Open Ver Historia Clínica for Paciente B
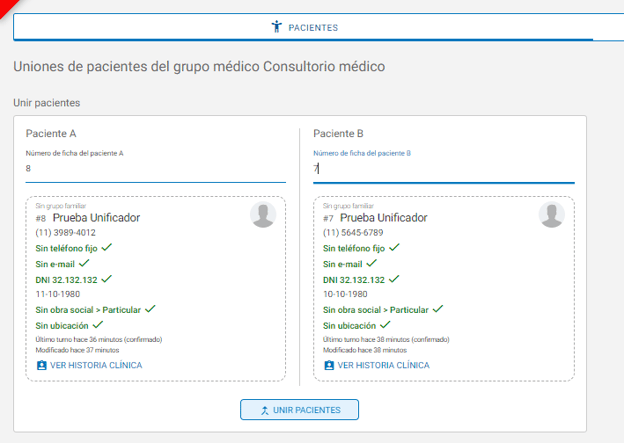The width and height of the screenshot is (624, 443). (377, 365)
